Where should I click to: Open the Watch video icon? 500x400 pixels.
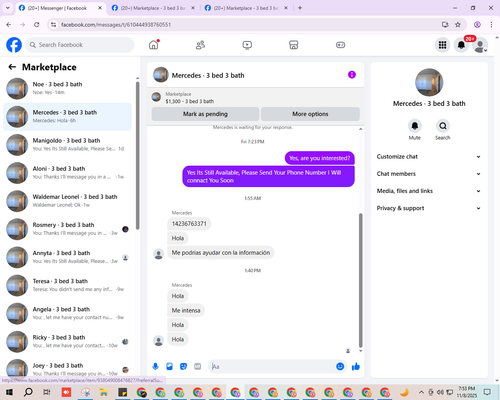[247, 45]
